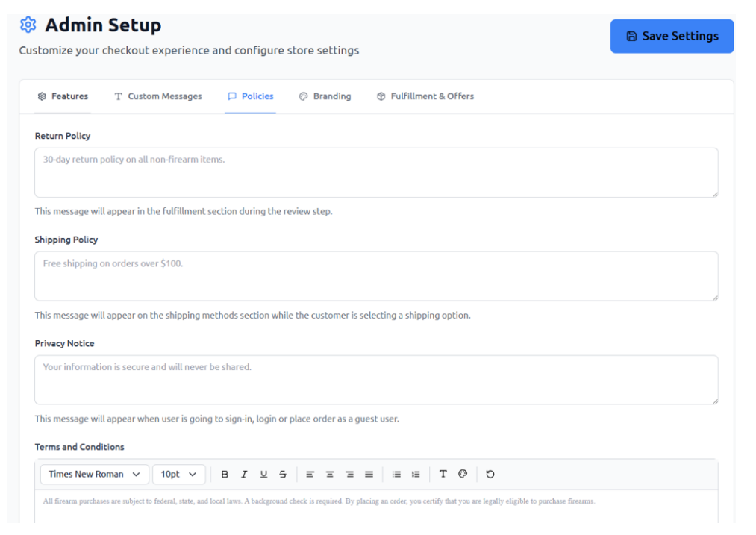The image size is (756, 535).
Task: Align text left in Terms editor
Action: (310, 475)
